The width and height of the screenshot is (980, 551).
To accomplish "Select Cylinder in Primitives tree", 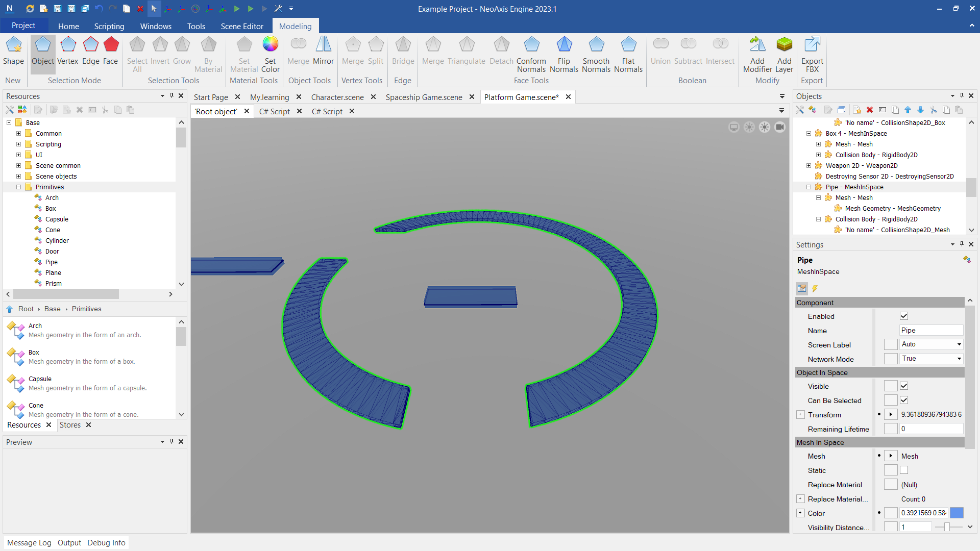I will click(x=57, y=241).
